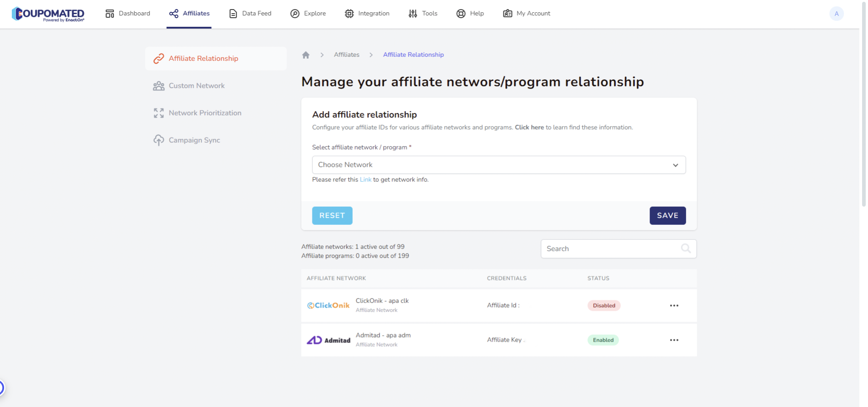Click the search magnifier icon
868x407 pixels.
pyautogui.click(x=686, y=248)
